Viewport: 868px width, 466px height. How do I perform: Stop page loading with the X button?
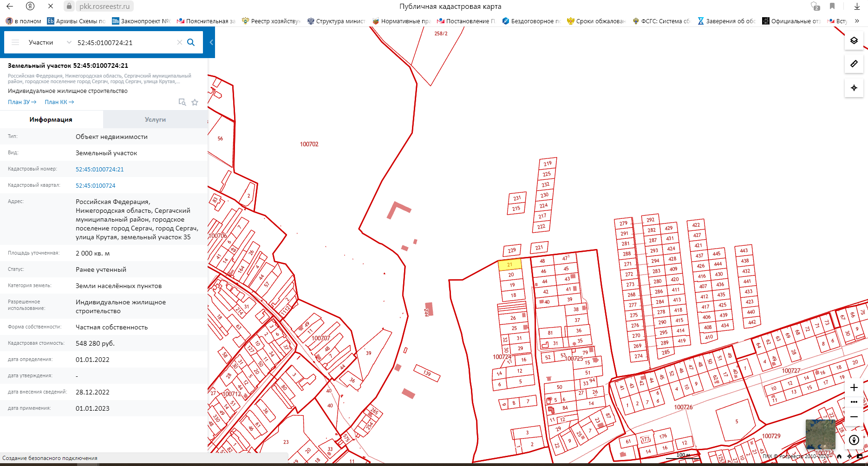(51, 6)
